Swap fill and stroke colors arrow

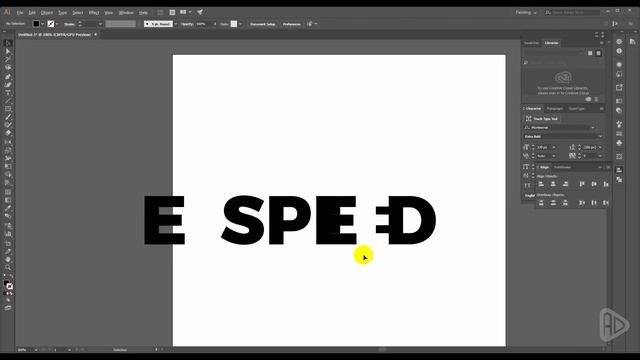click(x=11, y=276)
